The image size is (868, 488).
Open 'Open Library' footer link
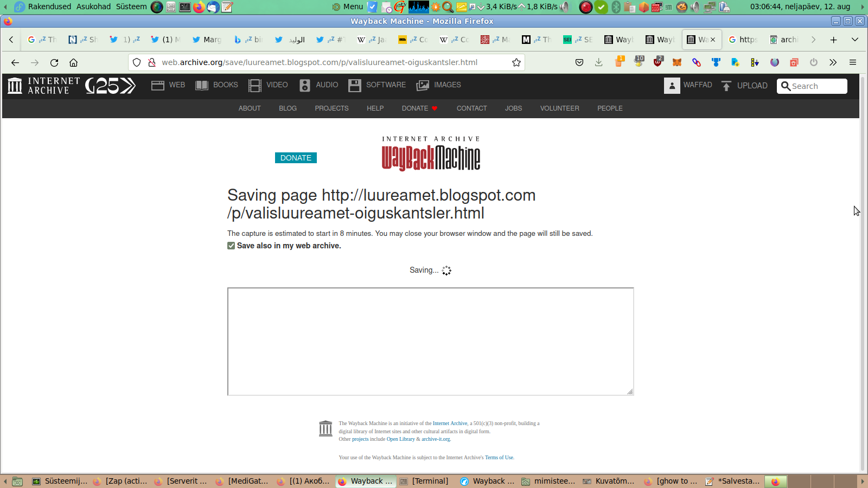tap(400, 439)
